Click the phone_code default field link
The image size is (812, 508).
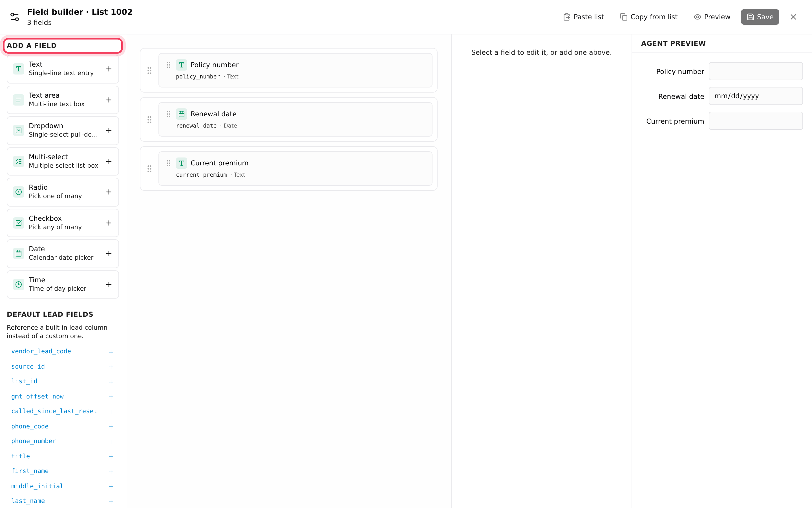pyautogui.click(x=30, y=426)
